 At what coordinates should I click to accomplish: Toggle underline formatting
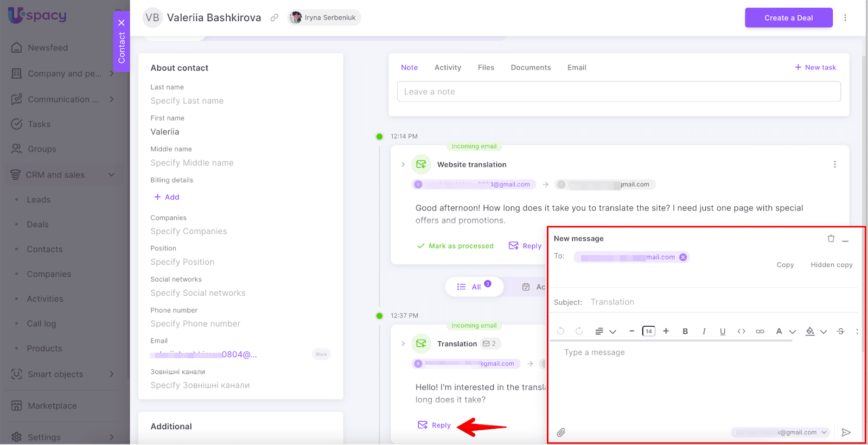[x=722, y=332]
